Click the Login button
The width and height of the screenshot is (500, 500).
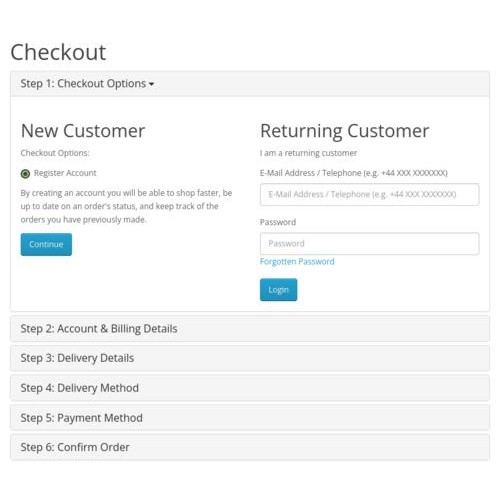click(x=278, y=290)
